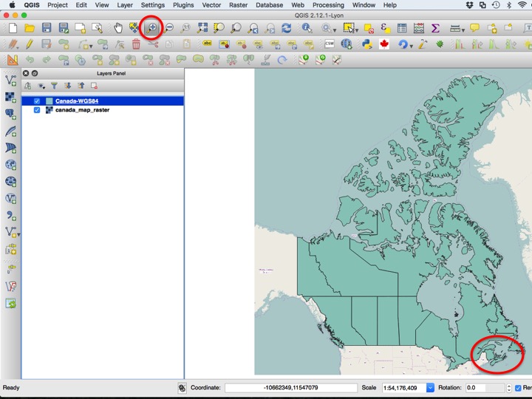Select the Pan Map hand tool

point(117,28)
